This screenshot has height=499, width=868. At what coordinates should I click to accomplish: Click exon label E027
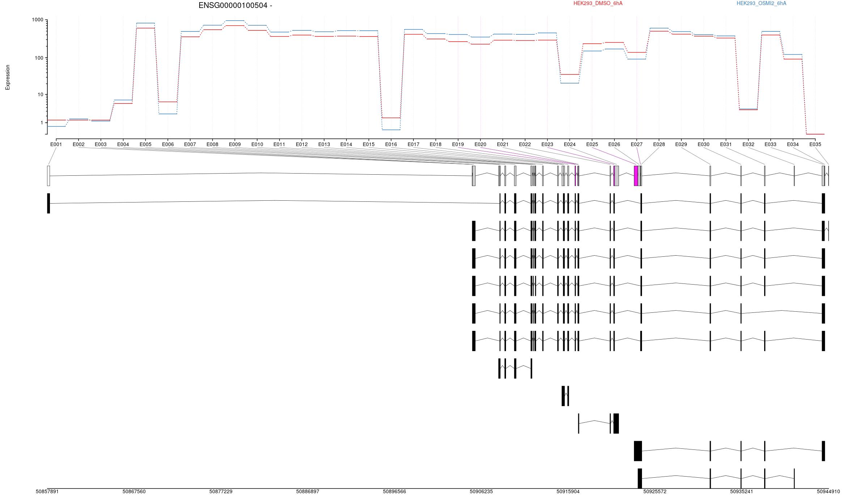[x=637, y=144]
